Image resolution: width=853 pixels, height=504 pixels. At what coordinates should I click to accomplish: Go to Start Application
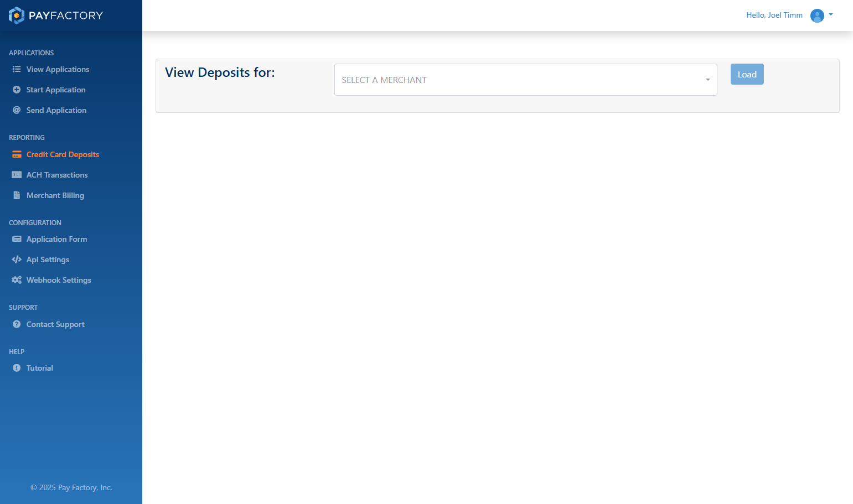tap(56, 90)
